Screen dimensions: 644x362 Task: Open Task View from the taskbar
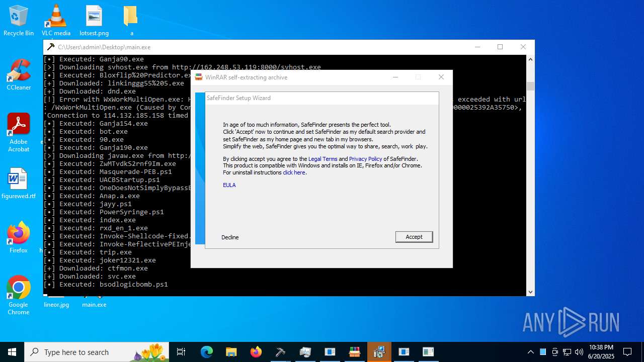click(182, 352)
